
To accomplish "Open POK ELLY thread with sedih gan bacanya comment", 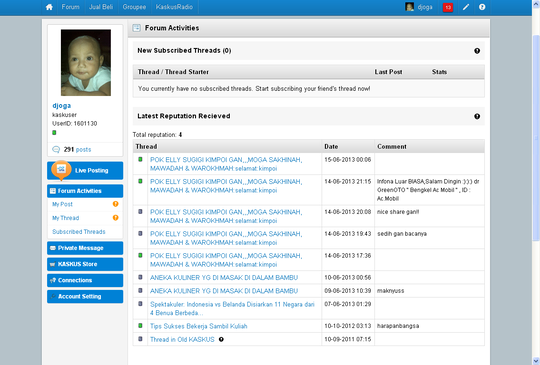I will pyautogui.click(x=226, y=238).
